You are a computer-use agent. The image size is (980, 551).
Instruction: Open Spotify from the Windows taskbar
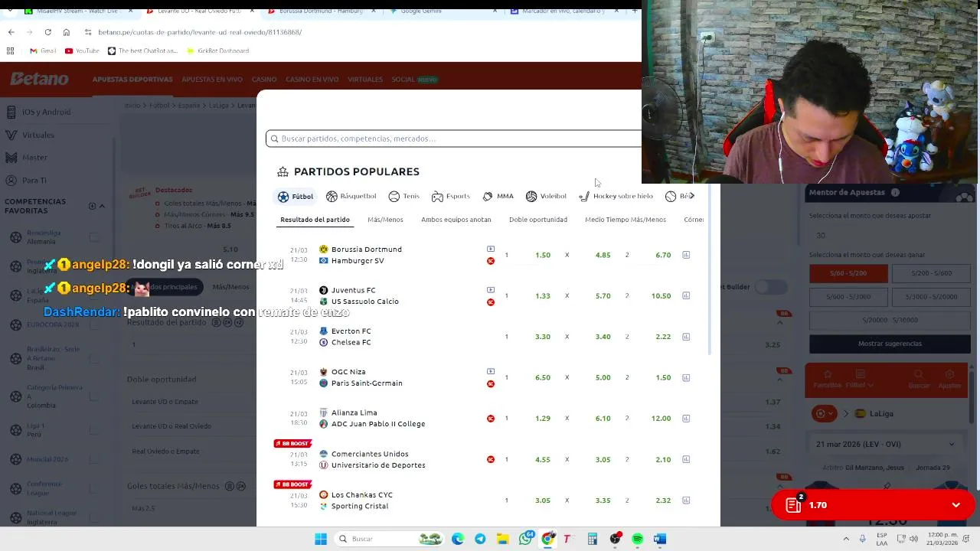click(637, 539)
